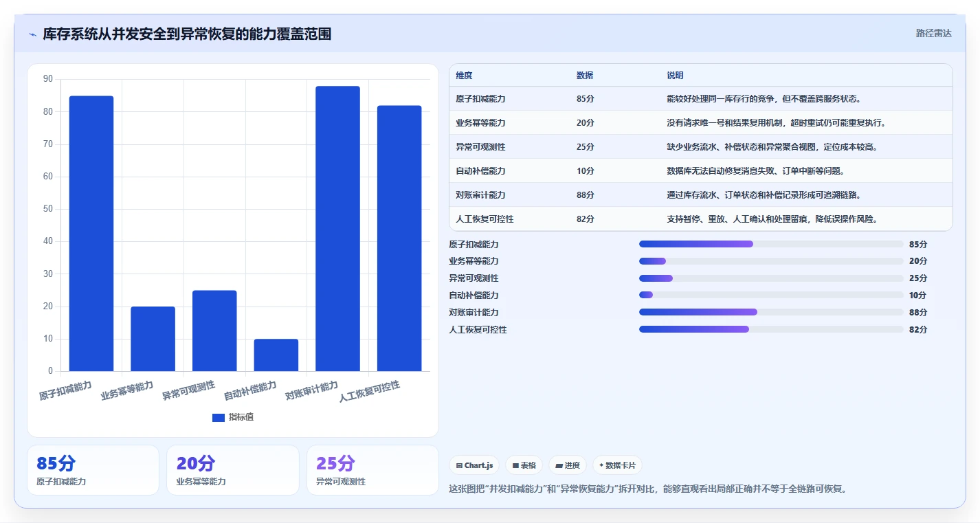Click the 业务幂等能力 progress bar
The width and height of the screenshot is (980, 523).
point(771,261)
